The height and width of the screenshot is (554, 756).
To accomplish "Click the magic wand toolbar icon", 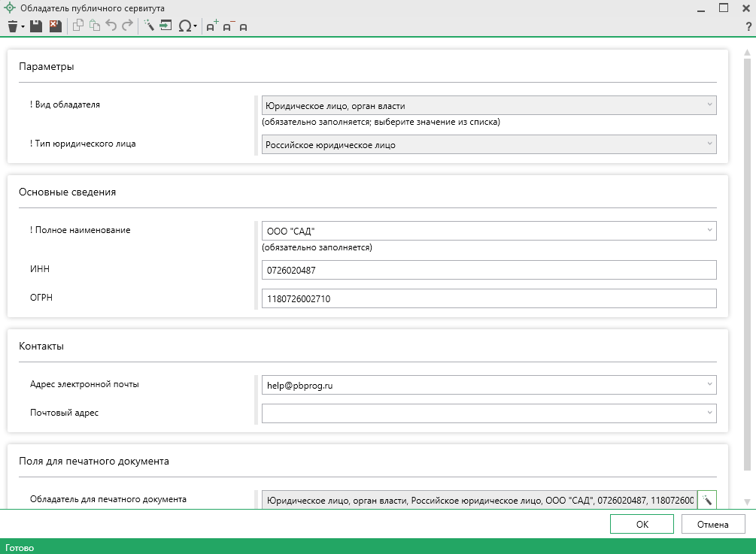I will [148, 26].
